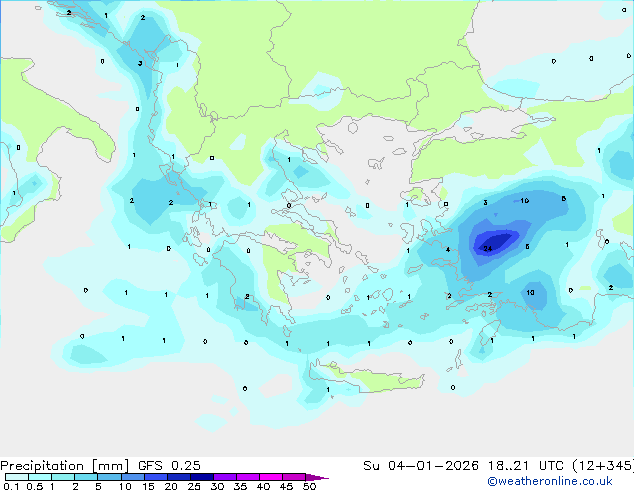Click the 25–30 mm navy legend swatch

click(202, 477)
